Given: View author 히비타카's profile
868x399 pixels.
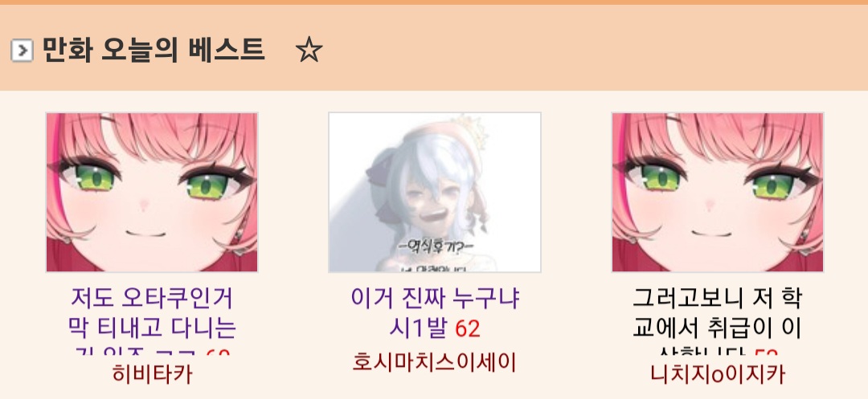Looking at the screenshot, I should coord(152,374).
